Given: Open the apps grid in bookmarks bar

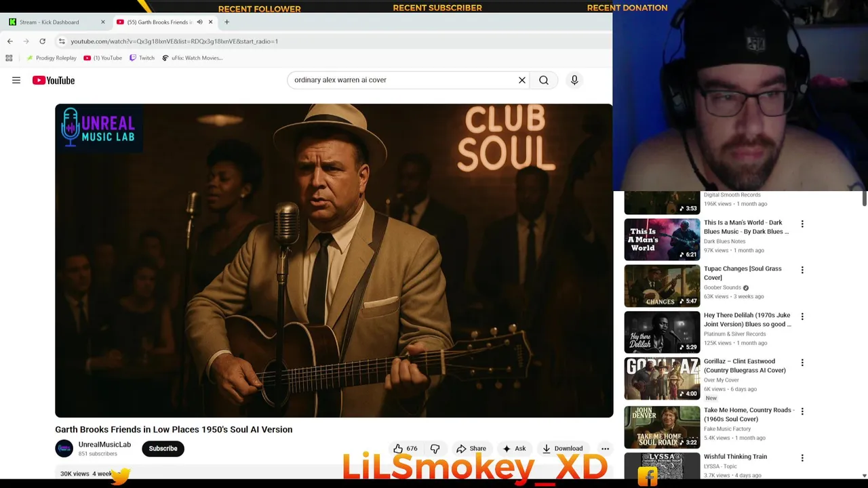Looking at the screenshot, I should [x=9, y=58].
